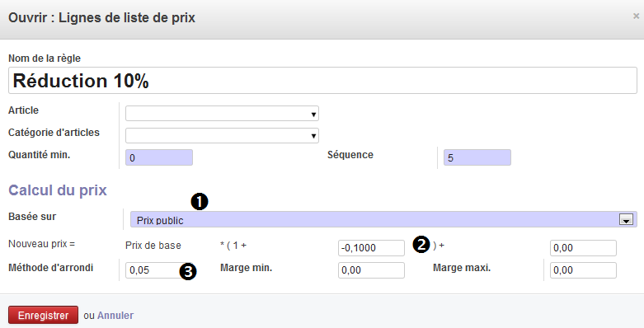
Task: Click the Article selection box
Action: (222, 114)
